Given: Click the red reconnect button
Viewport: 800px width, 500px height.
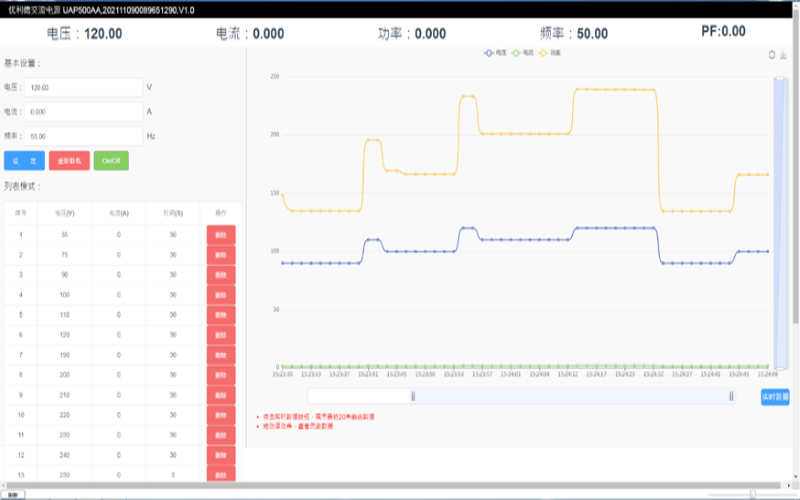Looking at the screenshot, I should pyautogui.click(x=69, y=160).
